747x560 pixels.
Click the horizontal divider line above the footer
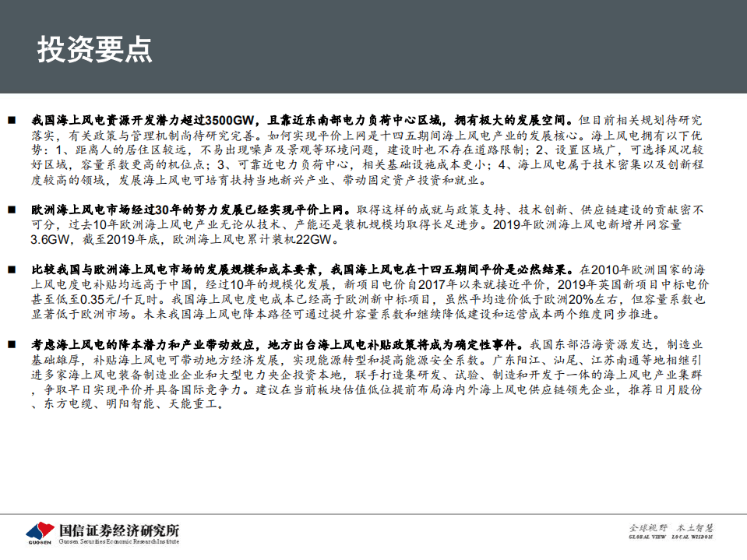pos(374,512)
